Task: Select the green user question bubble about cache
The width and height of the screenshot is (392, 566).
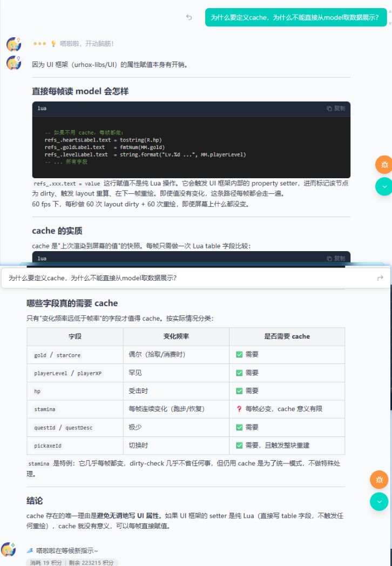Action: tap(296, 17)
